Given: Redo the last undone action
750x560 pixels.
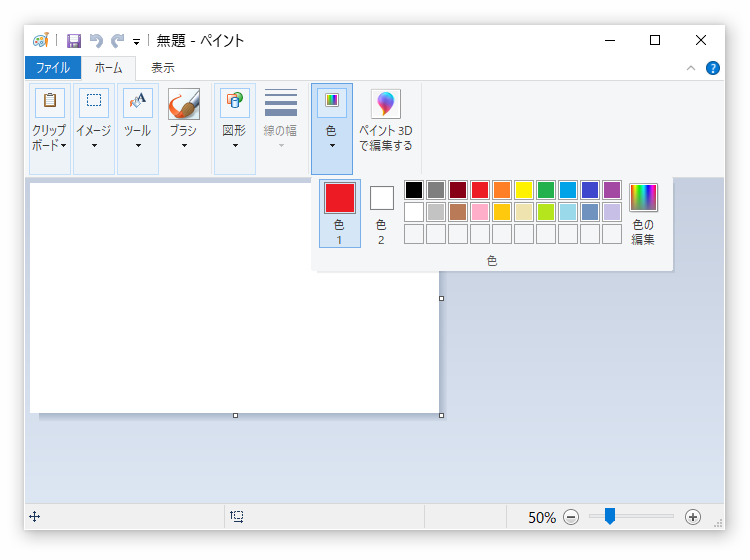Looking at the screenshot, I should [118, 41].
